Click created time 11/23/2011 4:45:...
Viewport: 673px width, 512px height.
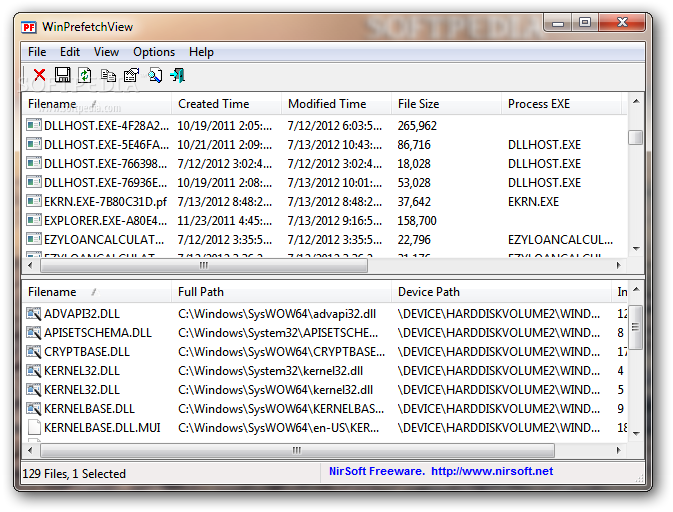(x=224, y=220)
